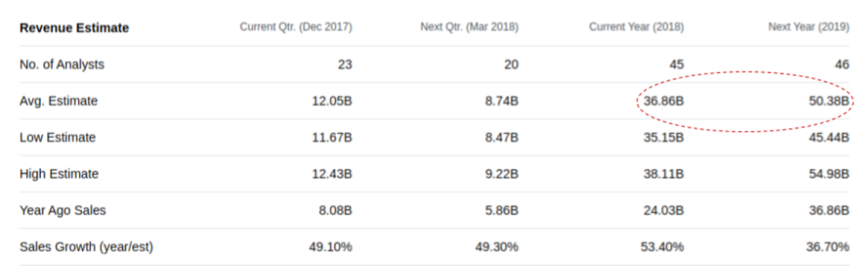This screenshot has height=266, width=868.
Task: Click the circled 50.38B average estimate value
Action: click(828, 101)
